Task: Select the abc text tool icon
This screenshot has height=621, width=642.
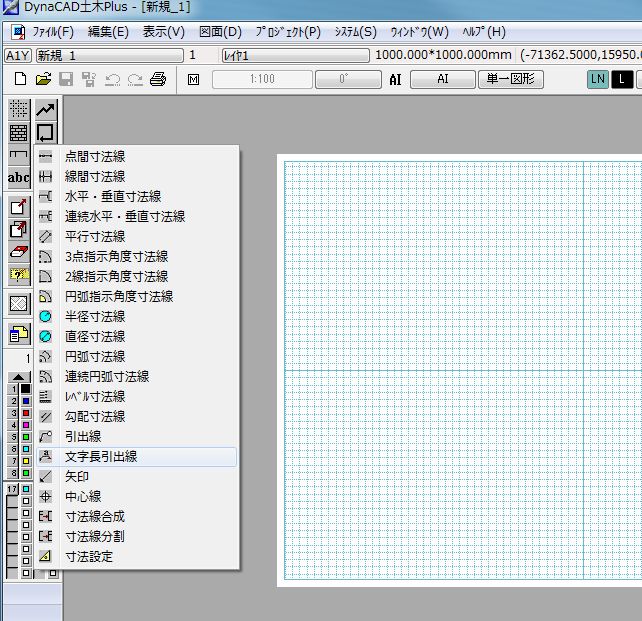Action: 18,177
